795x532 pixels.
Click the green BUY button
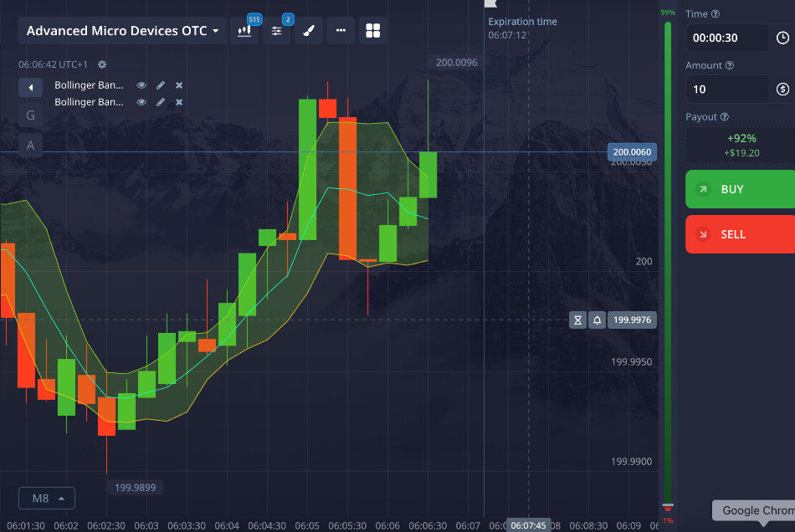click(741, 189)
